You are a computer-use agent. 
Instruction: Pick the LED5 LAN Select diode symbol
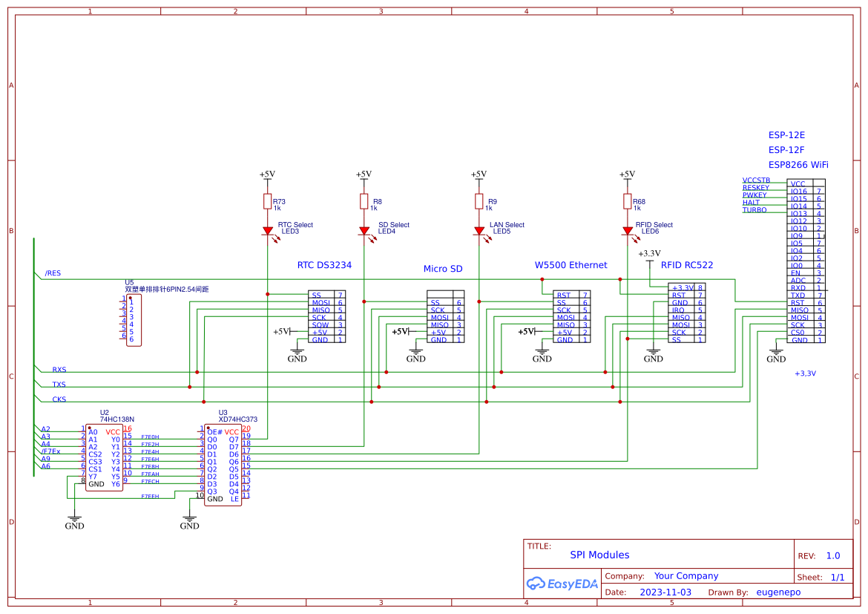(479, 231)
